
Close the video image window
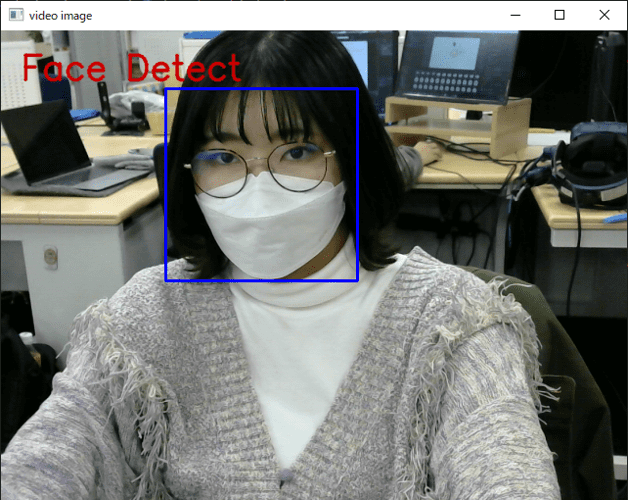604,15
